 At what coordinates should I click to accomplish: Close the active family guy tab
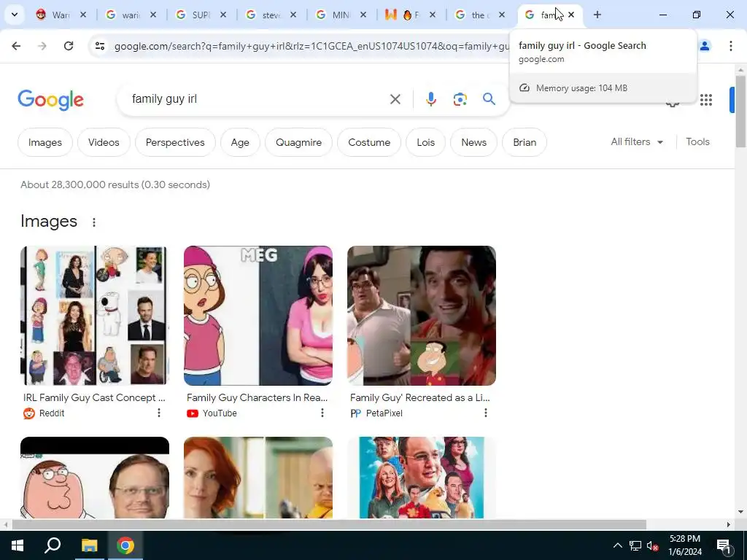[x=571, y=15]
